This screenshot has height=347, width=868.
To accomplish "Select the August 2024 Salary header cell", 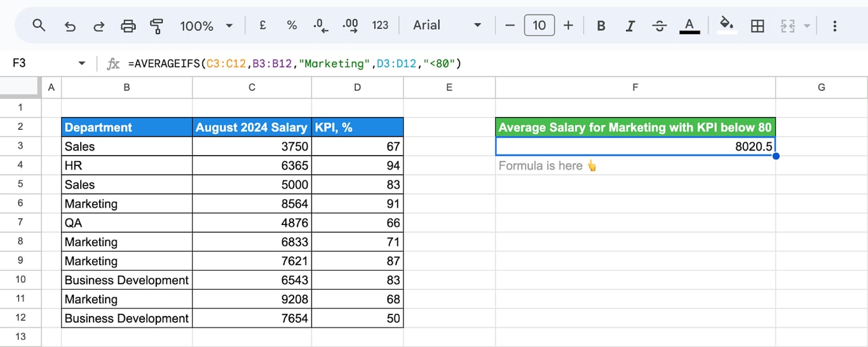I will pyautogui.click(x=252, y=127).
